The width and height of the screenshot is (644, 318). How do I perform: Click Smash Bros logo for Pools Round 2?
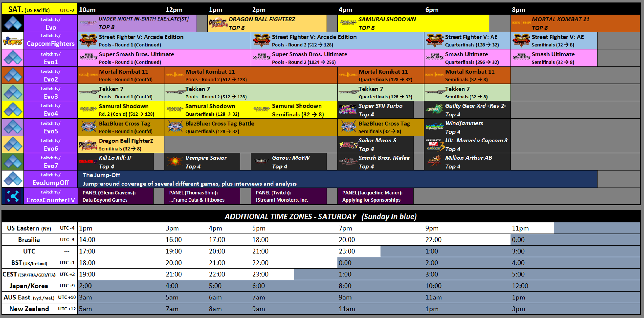tap(261, 57)
